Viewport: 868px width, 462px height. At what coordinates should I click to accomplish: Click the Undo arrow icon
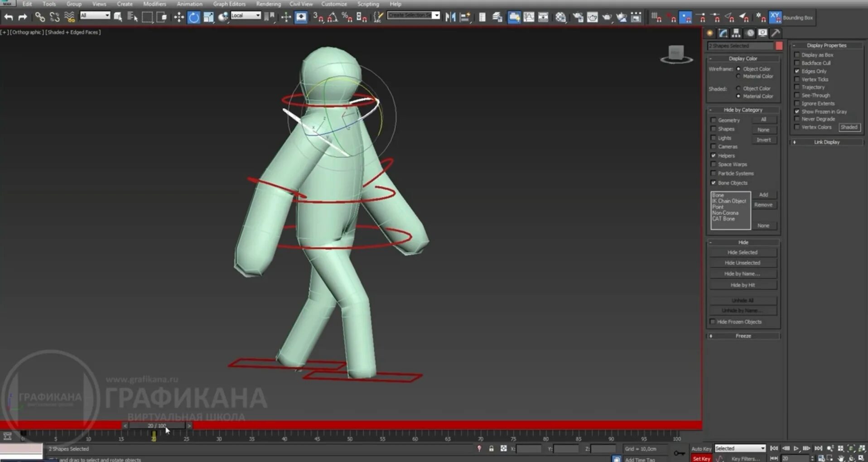point(9,18)
